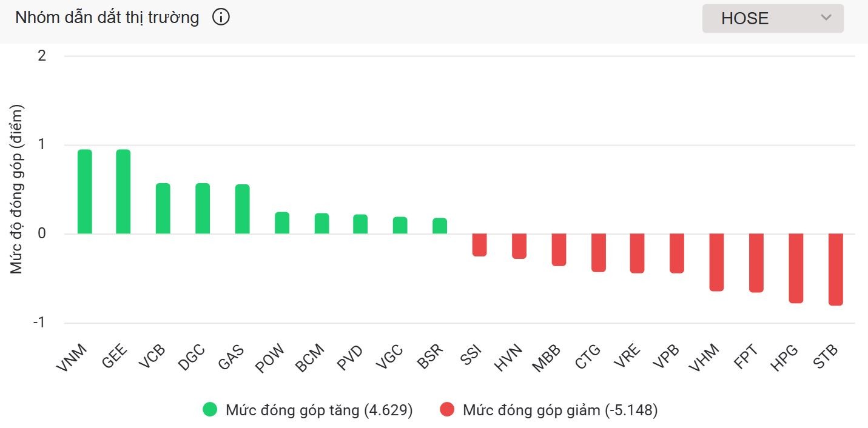Select the CTG red bar
The height and width of the screenshot is (428, 868).
[x=599, y=252]
